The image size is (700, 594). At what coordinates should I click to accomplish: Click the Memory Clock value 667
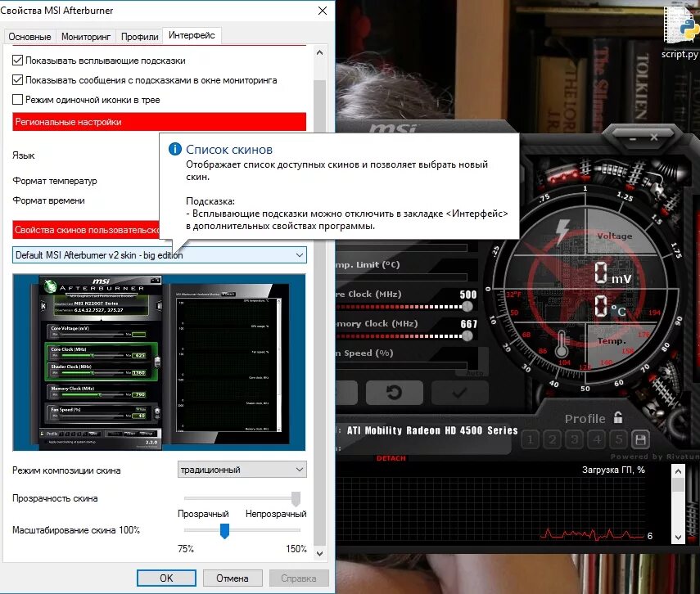(x=469, y=324)
